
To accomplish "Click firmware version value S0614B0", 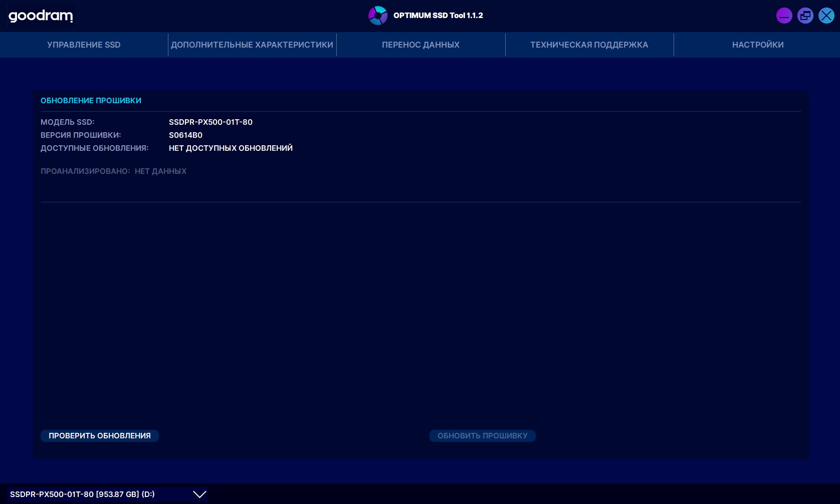I will pyautogui.click(x=185, y=135).
